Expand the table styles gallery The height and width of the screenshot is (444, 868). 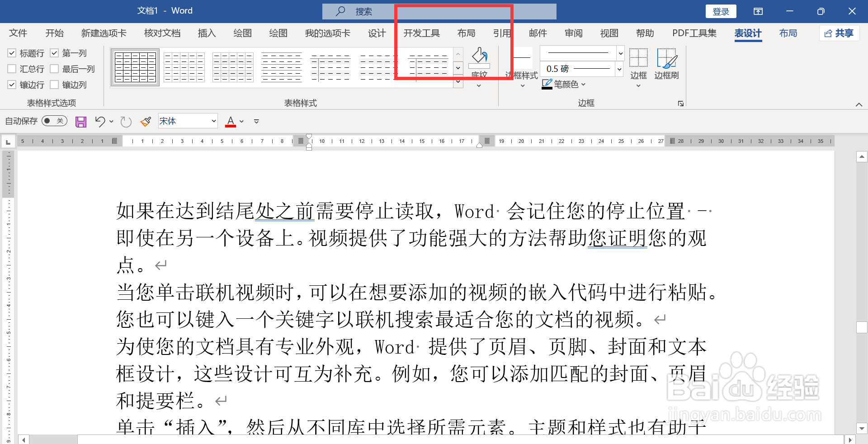click(x=458, y=81)
